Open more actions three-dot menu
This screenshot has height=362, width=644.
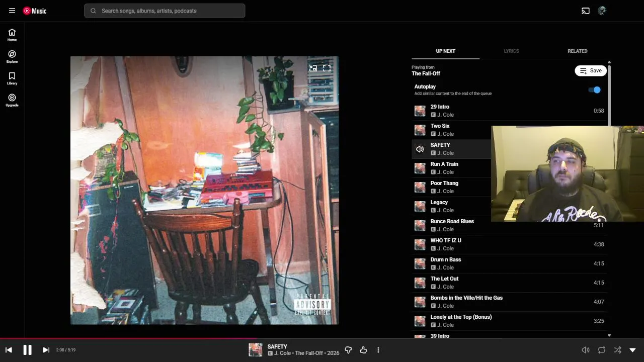pos(378,350)
